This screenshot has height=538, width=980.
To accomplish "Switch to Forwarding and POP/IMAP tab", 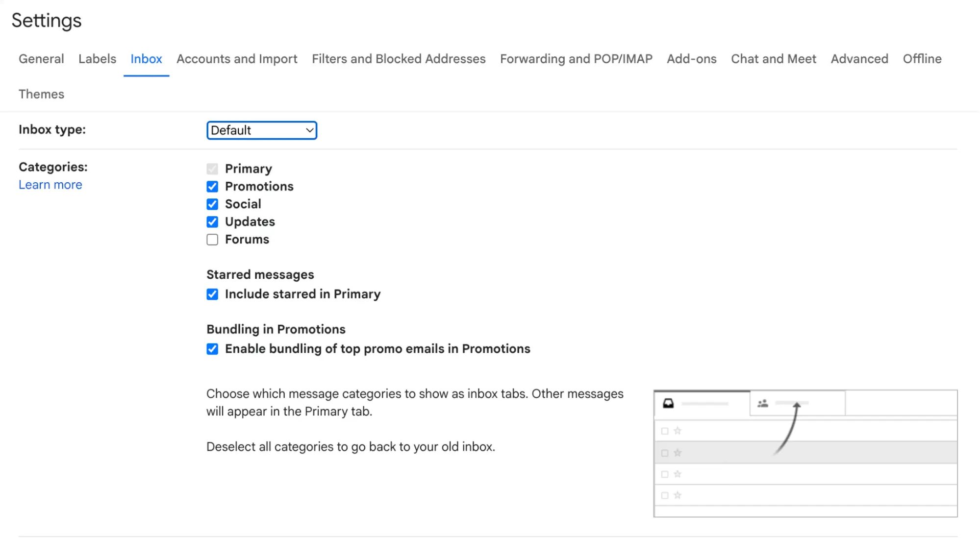I will pos(576,58).
